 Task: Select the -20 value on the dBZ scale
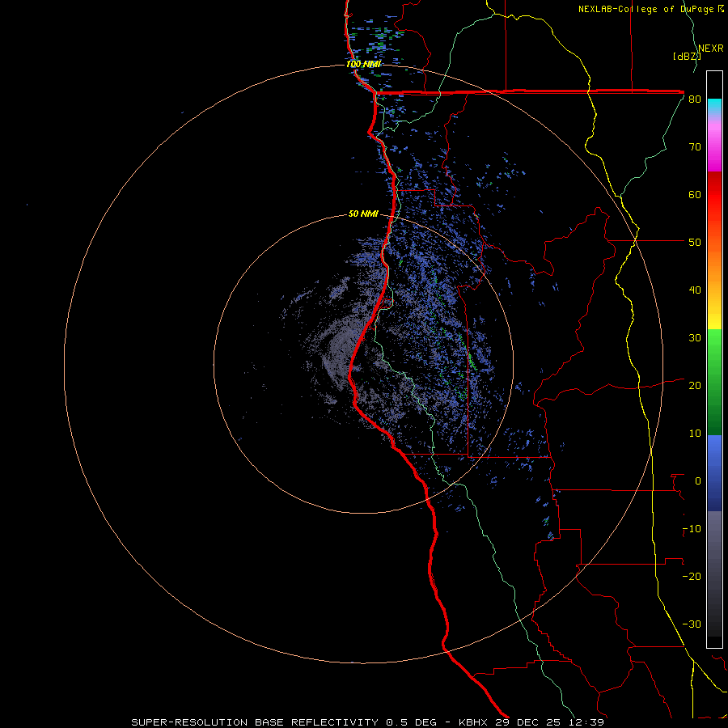[692, 577]
